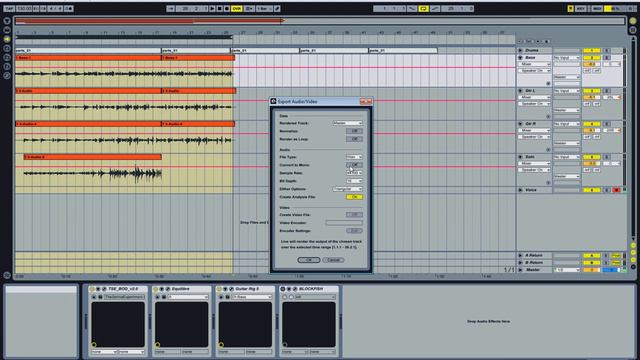Enable MIDI map mode
Viewport: 640px width, 360px height.
point(597,9)
